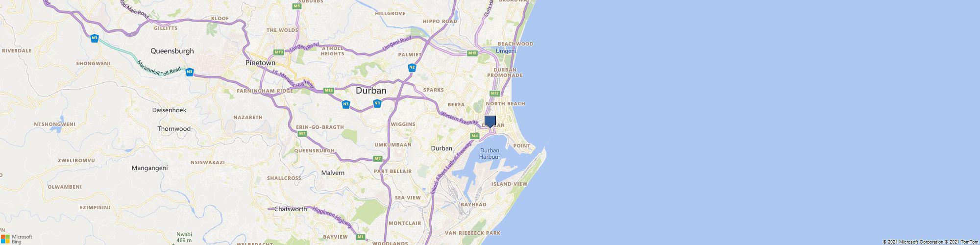The image size is (980, 245).
Task: Select the Island View label
Action: (510, 184)
